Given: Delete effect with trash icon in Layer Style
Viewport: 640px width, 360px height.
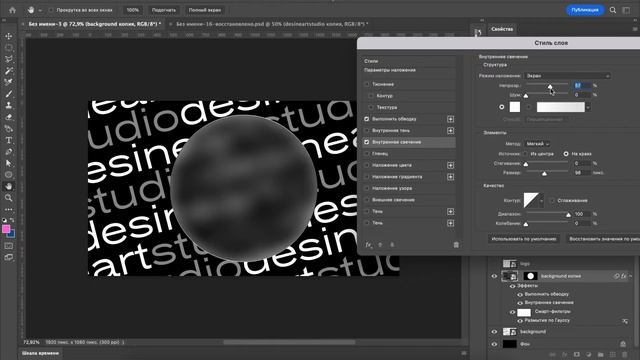Looking at the screenshot, I should (x=456, y=244).
